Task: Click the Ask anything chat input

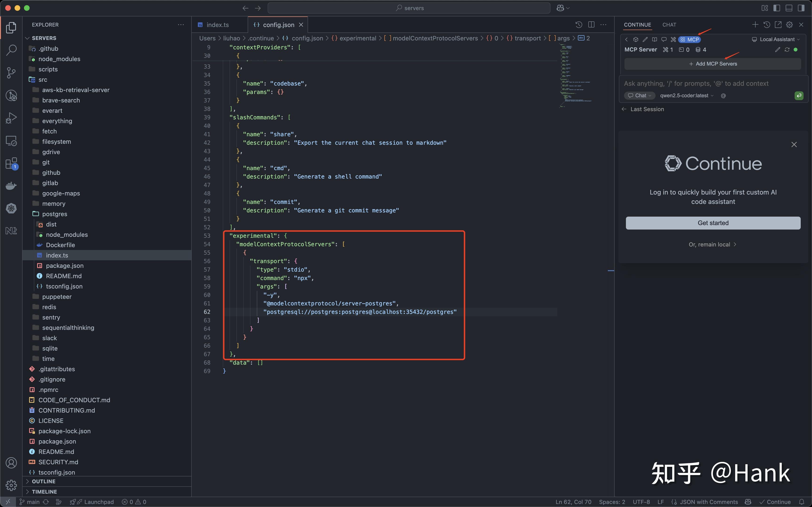Action: pos(696,83)
